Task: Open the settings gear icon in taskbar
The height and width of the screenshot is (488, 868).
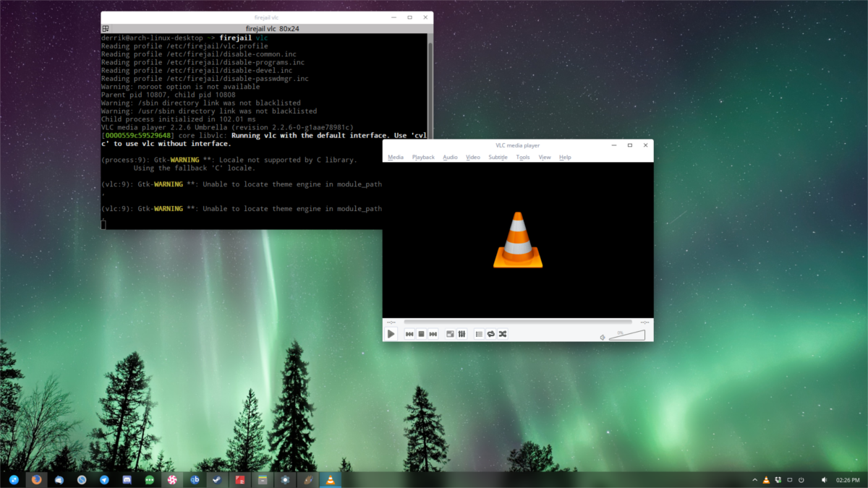Action: click(285, 479)
